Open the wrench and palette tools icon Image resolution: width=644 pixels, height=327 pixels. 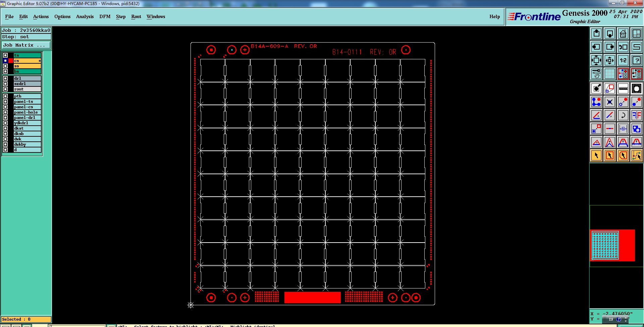596,74
